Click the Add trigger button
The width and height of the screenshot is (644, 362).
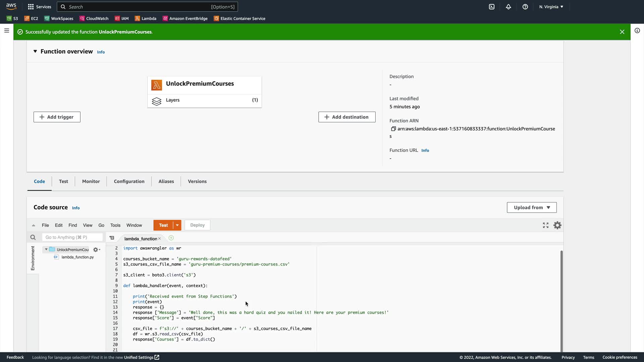pos(57,117)
